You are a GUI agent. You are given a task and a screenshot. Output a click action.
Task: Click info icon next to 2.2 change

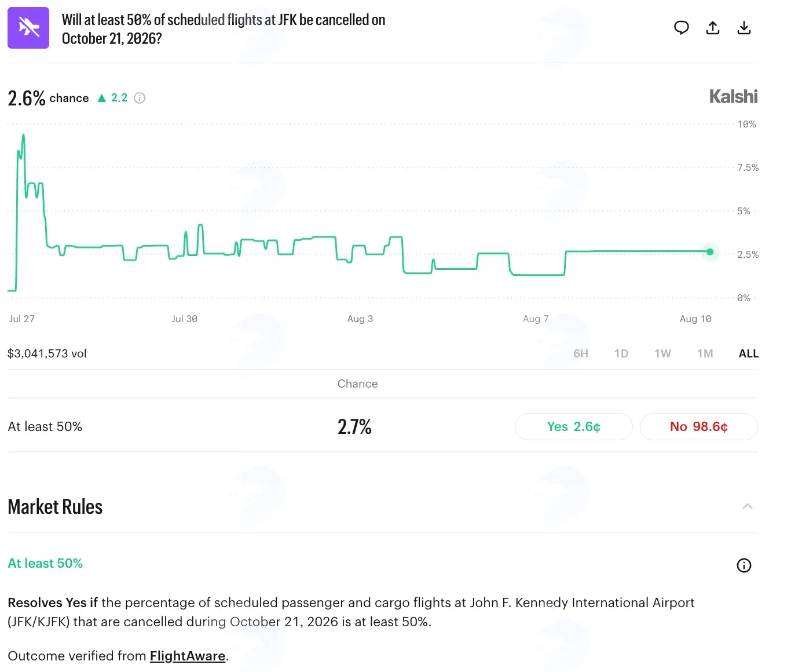pos(140,98)
